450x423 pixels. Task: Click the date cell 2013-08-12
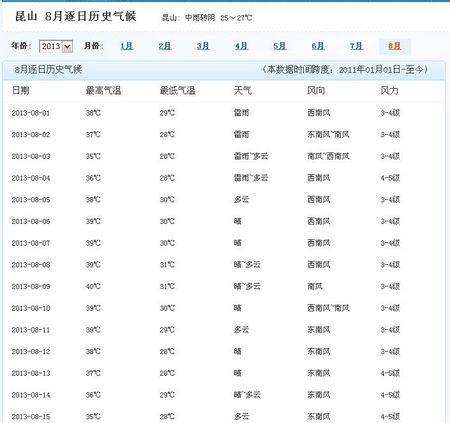point(31,351)
